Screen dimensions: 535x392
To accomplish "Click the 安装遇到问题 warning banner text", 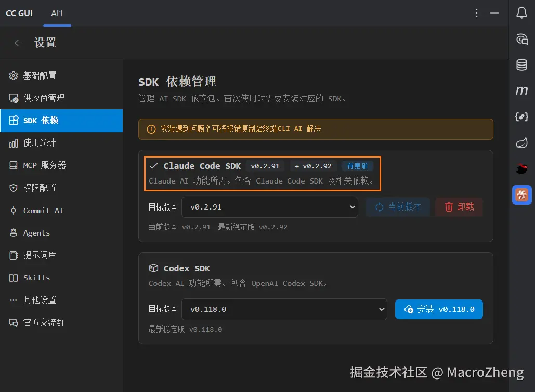I will (241, 129).
